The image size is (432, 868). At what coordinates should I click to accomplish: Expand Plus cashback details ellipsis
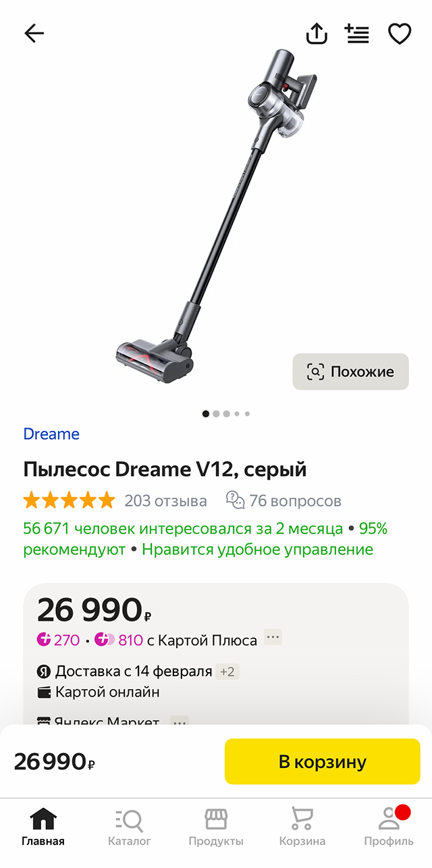tap(273, 637)
